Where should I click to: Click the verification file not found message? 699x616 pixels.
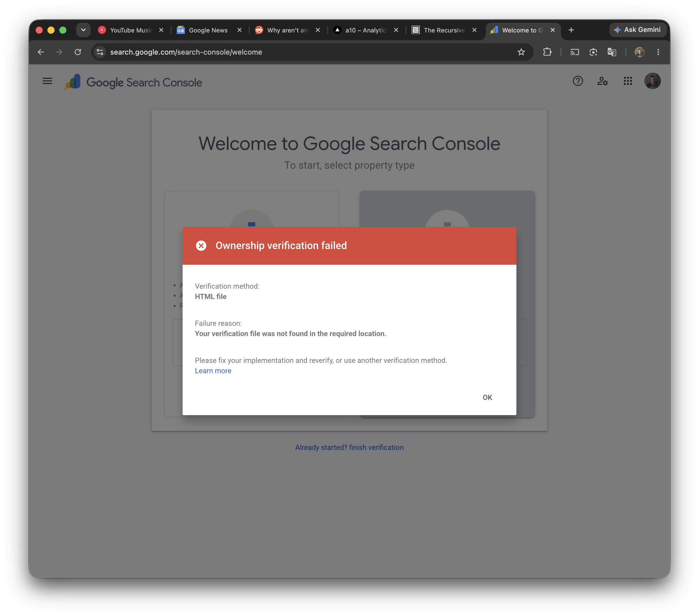point(290,333)
